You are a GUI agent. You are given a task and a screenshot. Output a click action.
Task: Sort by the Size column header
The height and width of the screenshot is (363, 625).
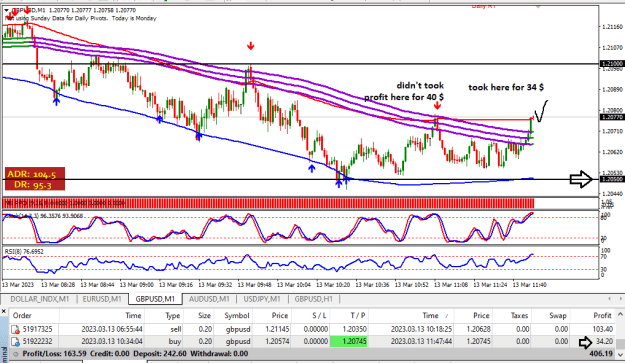204,316
